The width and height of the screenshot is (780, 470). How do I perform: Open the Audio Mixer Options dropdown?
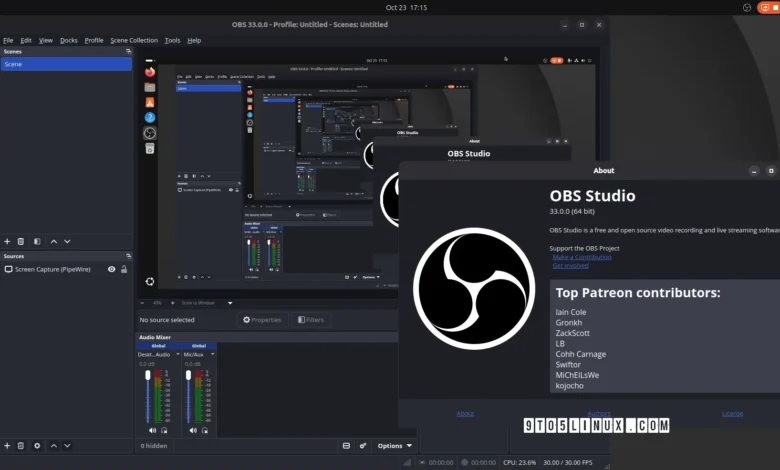tap(394, 446)
